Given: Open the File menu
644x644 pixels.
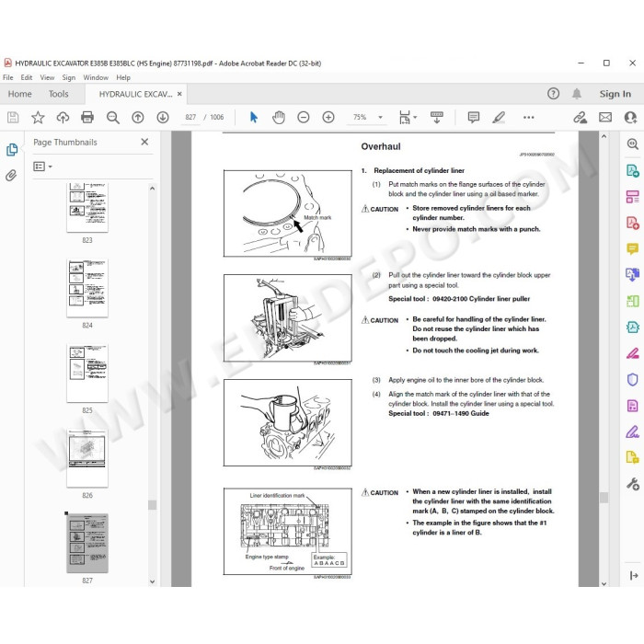Looking at the screenshot, I should click(7, 77).
